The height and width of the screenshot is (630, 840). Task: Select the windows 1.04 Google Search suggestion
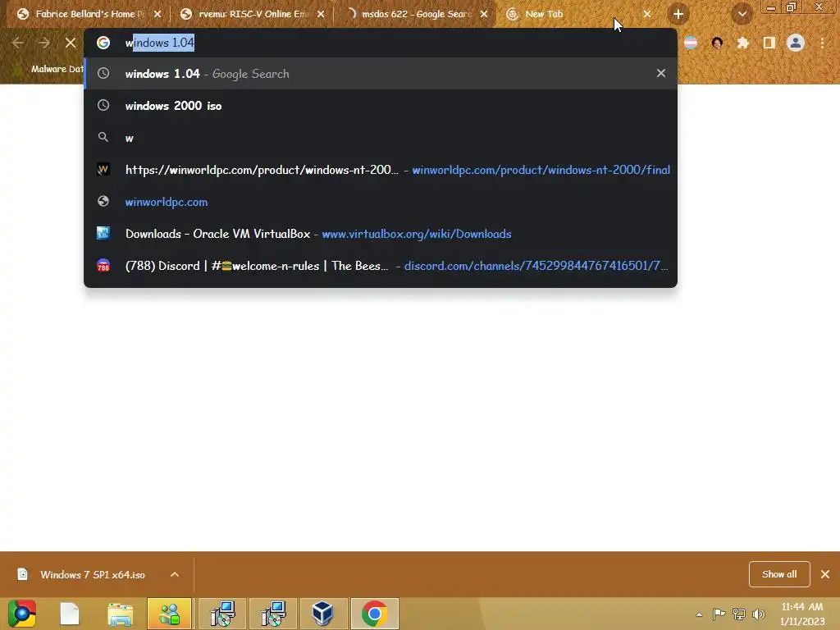381,73
